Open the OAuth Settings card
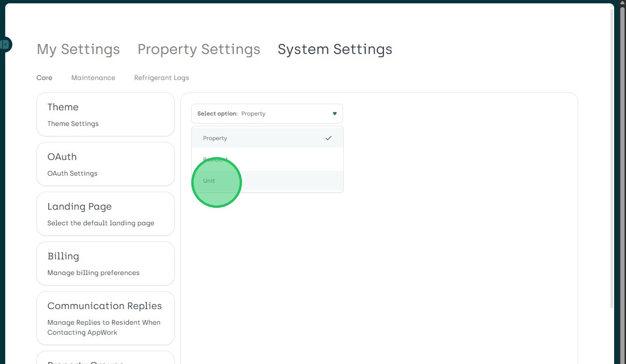 tap(106, 164)
